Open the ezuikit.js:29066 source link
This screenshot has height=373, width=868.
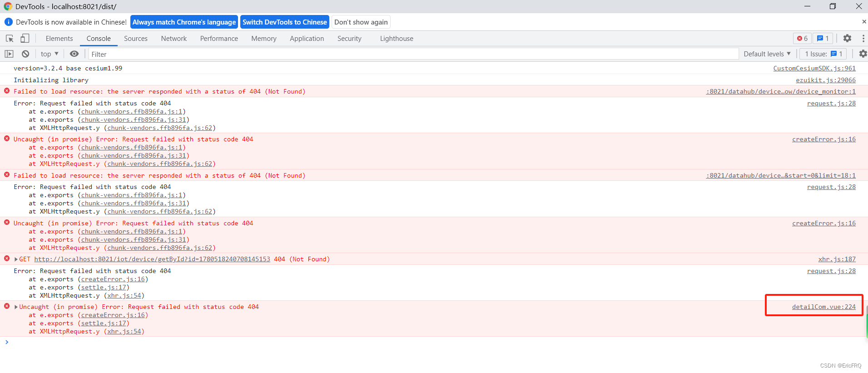click(x=826, y=80)
